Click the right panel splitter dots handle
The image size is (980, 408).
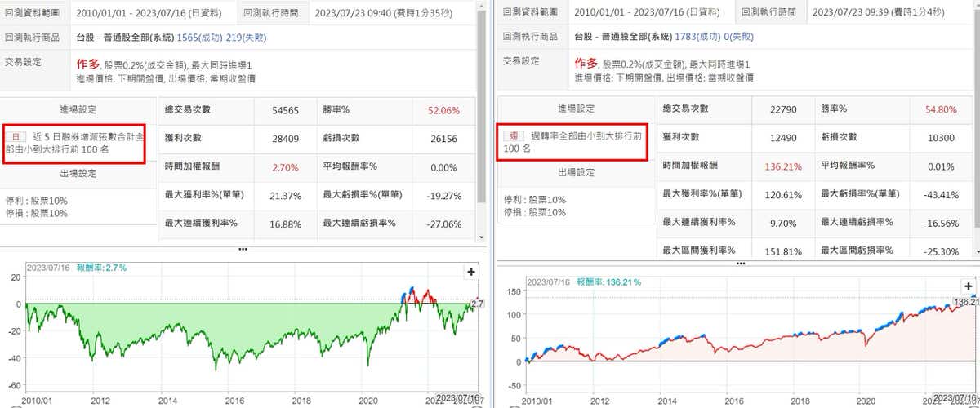[x=740, y=264]
